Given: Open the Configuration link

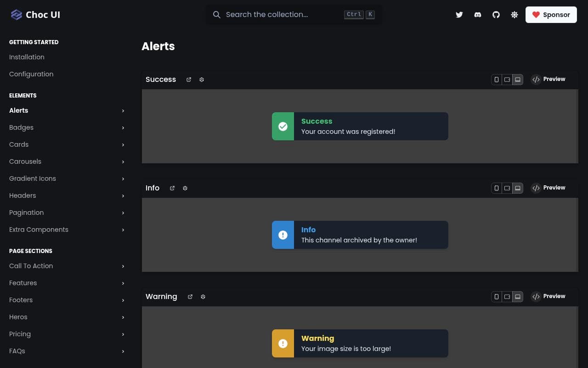Looking at the screenshot, I should click(x=31, y=74).
